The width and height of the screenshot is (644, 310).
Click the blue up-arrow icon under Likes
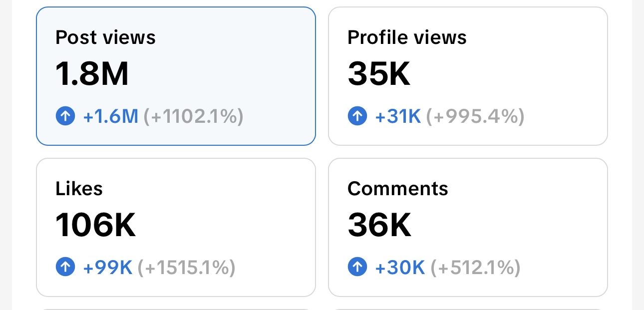[x=65, y=268]
